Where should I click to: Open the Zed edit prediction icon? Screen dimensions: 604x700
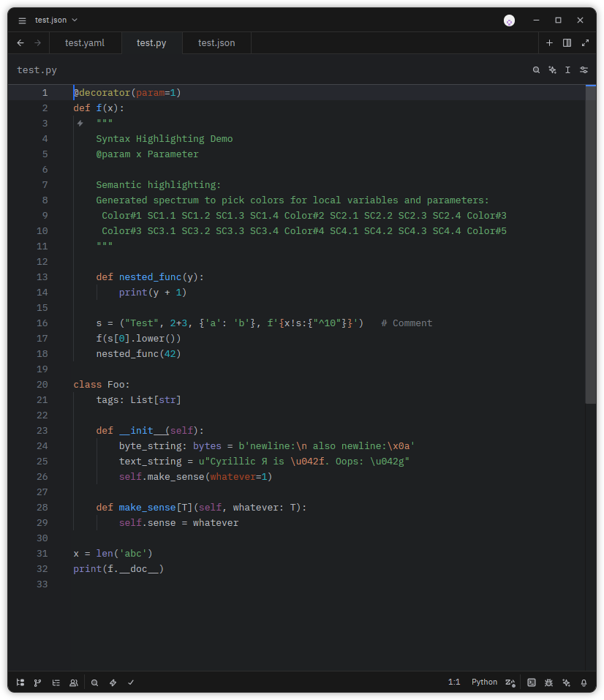click(510, 682)
